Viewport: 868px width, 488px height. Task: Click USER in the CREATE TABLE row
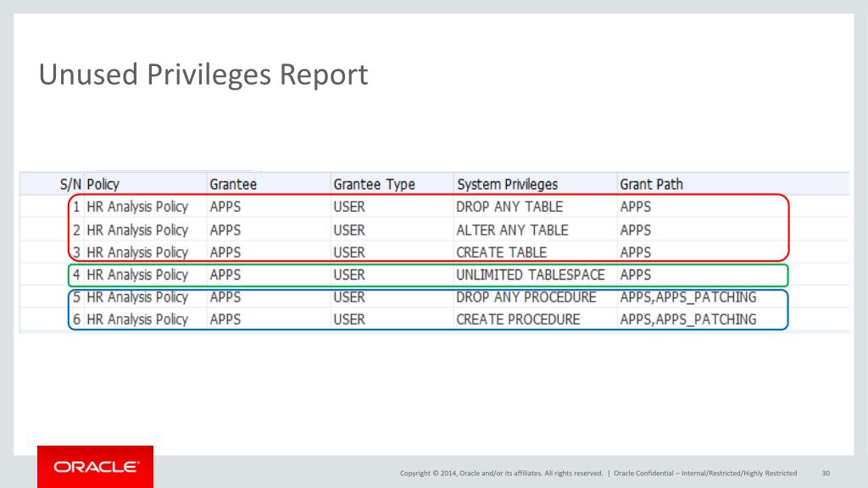tap(349, 252)
